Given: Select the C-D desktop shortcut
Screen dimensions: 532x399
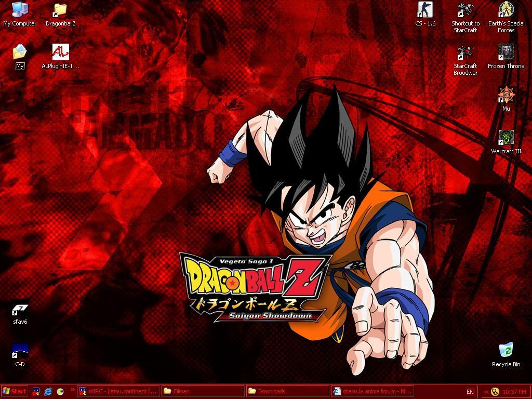Looking at the screenshot, I should [20, 355].
